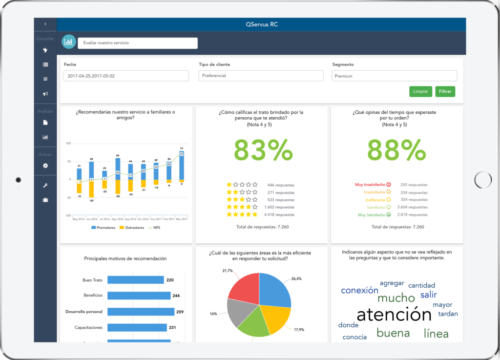Viewport: 500px width, 360px height.
Task: Toggle the NPS legend line series
Action: (154, 228)
